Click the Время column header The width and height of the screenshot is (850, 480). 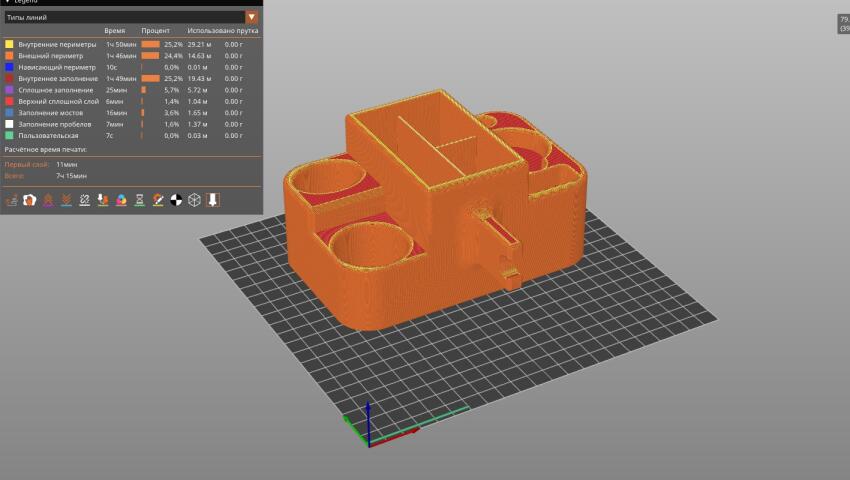114,31
